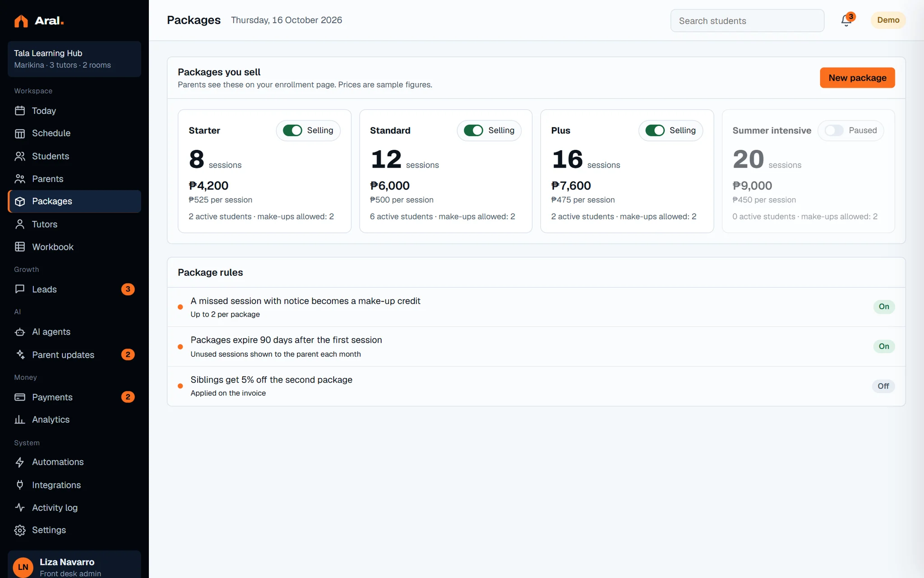Select the Tala Learning Hub workspace card
The height and width of the screenshot is (578, 924).
pos(74,59)
